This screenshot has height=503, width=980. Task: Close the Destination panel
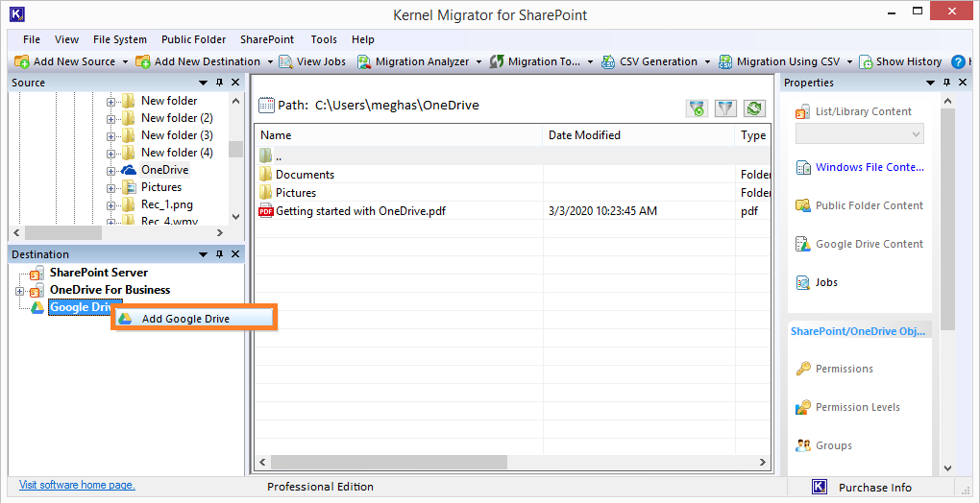pos(235,254)
